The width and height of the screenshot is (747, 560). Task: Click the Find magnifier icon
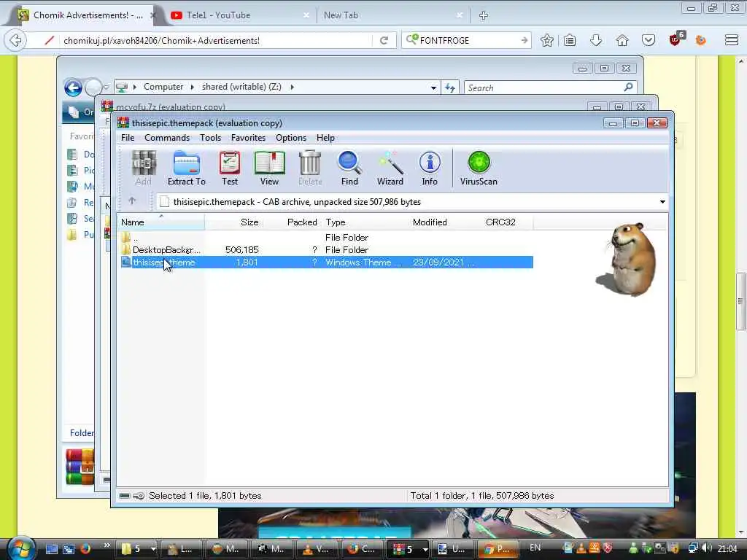pyautogui.click(x=349, y=168)
